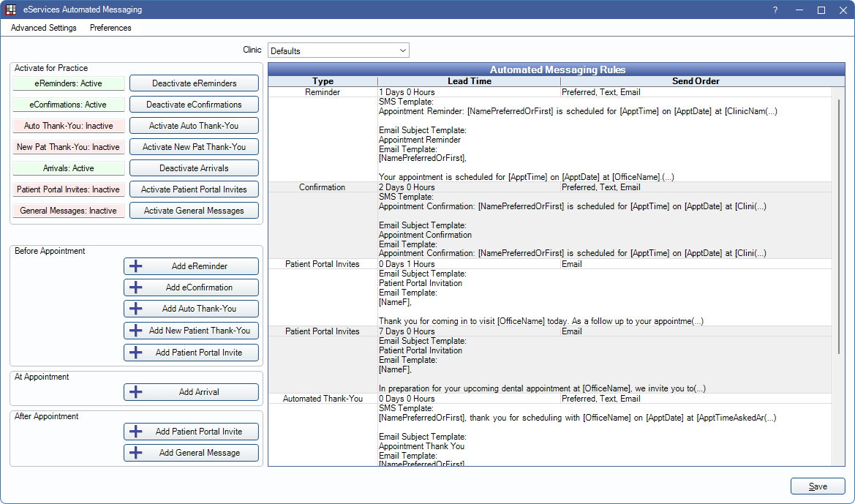Save the automated messaging settings
The width and height of the screenshot is (855, 504).
818,486
